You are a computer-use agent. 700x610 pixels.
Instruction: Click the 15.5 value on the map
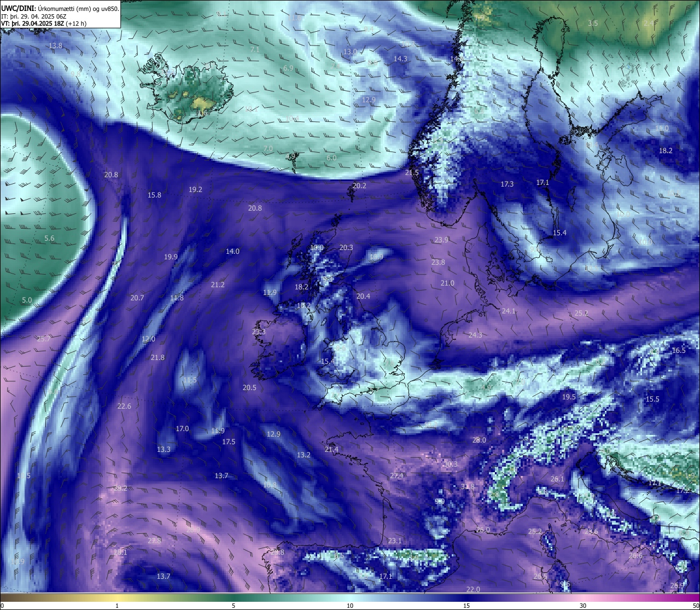(x=652, y=399)
